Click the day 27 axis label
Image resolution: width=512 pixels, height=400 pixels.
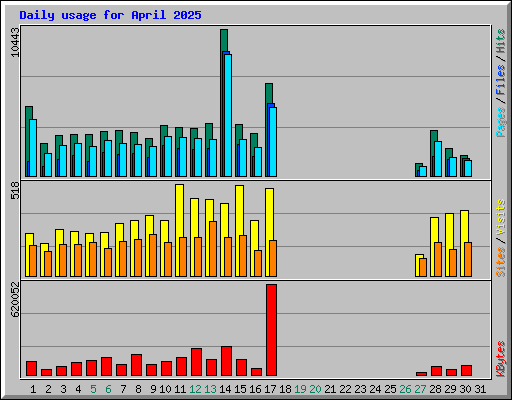click(420, 389)
